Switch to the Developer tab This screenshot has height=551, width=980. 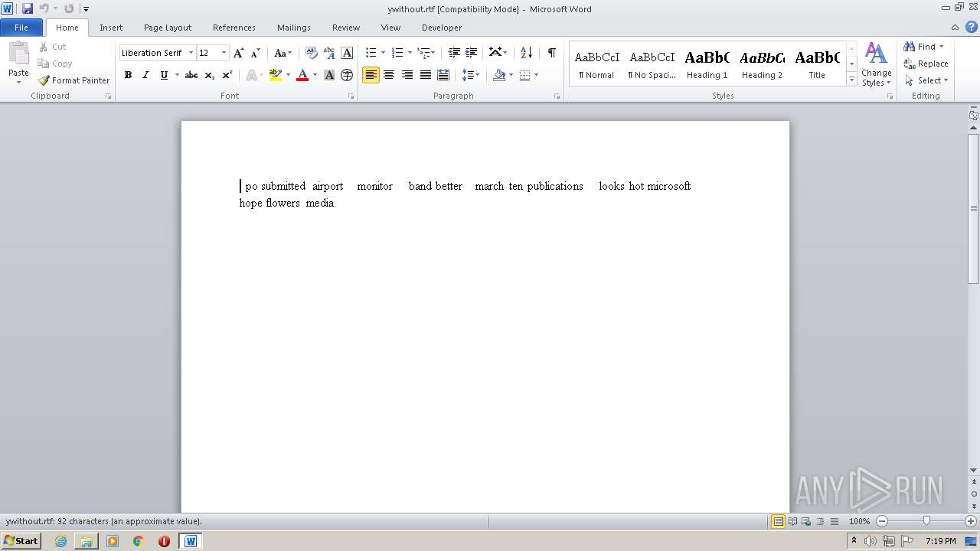click(x=442, y=28)
